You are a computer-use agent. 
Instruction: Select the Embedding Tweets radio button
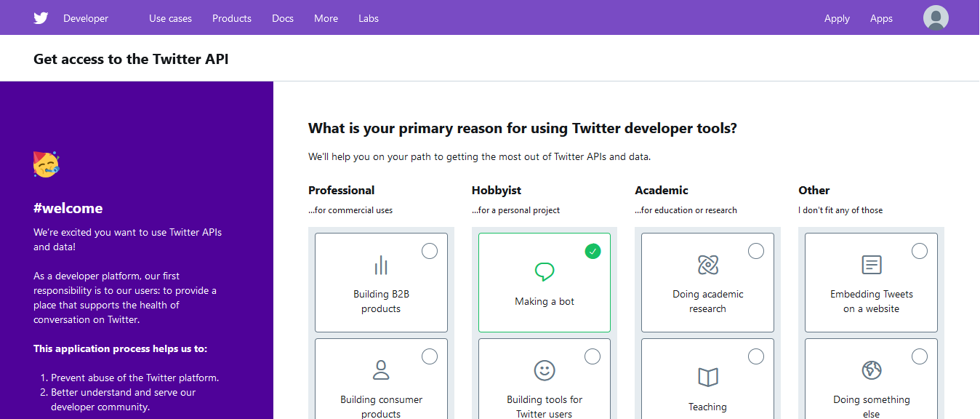(920, 251)
